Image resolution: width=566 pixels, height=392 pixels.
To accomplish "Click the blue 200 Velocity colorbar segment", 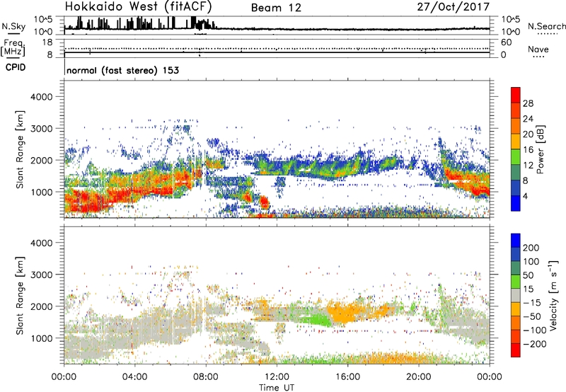I will click(516, 241).
